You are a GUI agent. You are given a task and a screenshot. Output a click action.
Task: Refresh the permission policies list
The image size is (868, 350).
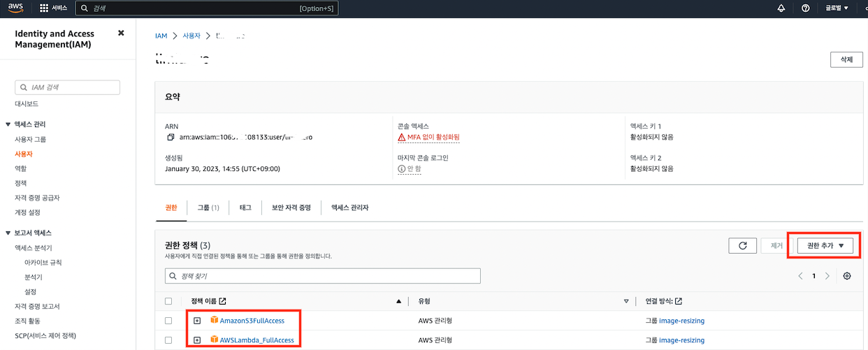[742, 245]
